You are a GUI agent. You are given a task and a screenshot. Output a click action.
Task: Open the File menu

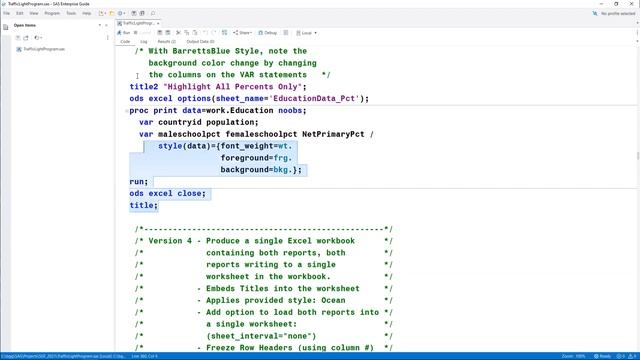coord(7,13)
